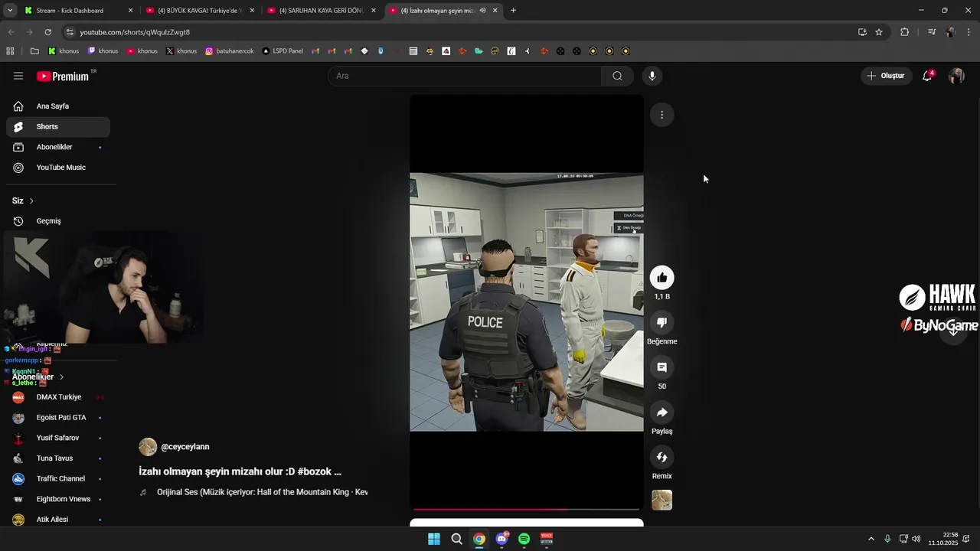Viewport: 980px width, 551px height.
Task: Pause the Short by clicking the video
Action: (526, 302)
